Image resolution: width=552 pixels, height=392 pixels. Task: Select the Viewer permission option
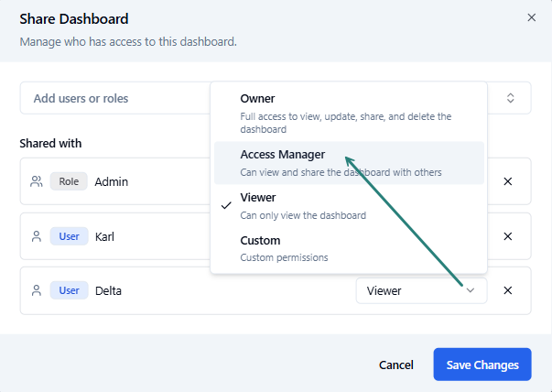coord(348,205)
